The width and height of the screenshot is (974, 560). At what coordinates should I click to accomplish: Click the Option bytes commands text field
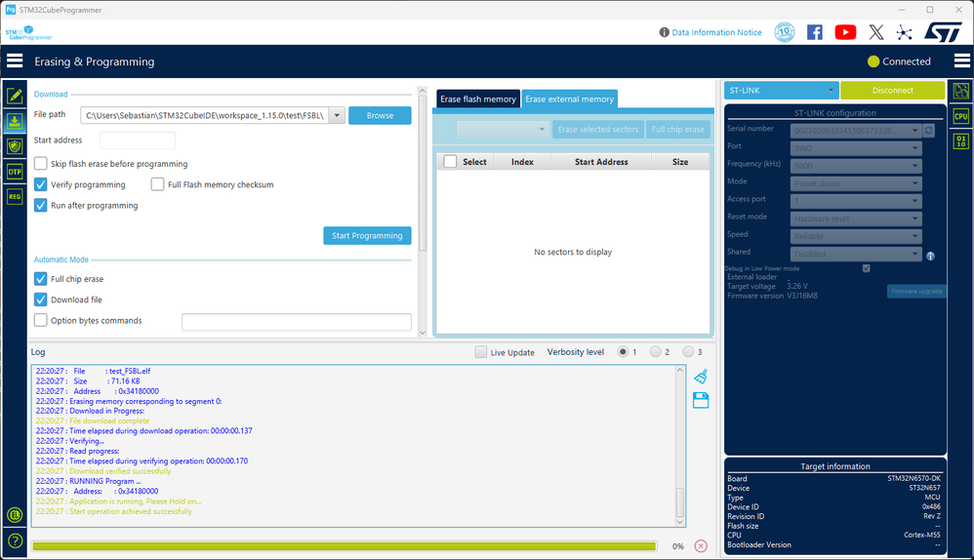[x=297, y=322]
